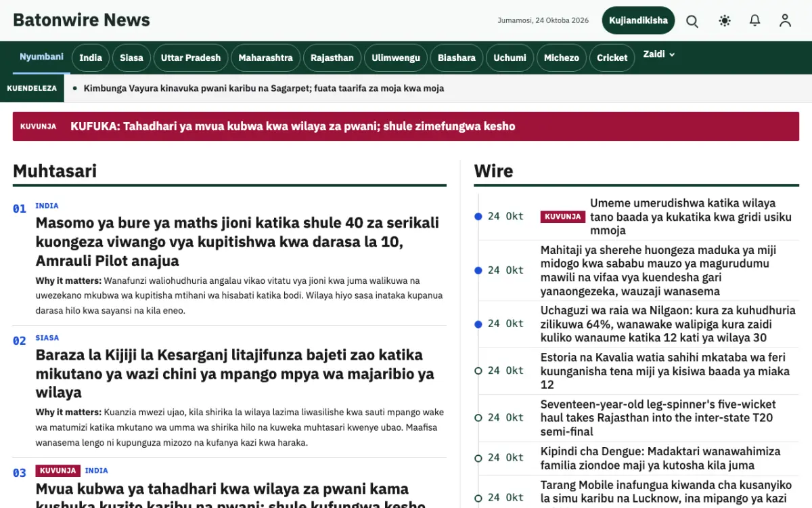Select the Nyumbani tab
The width and height of the screenshot is (812, 508).
(41, 57)
